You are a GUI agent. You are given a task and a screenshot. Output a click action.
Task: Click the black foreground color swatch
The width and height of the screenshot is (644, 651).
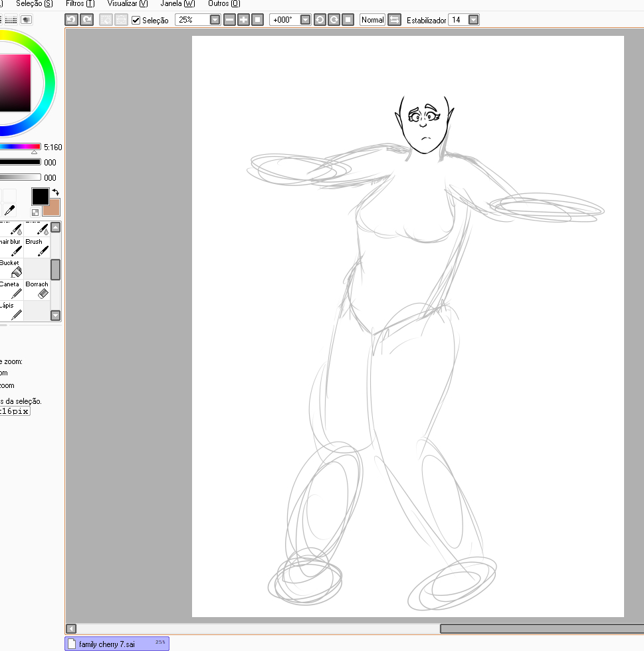(40, 196)
